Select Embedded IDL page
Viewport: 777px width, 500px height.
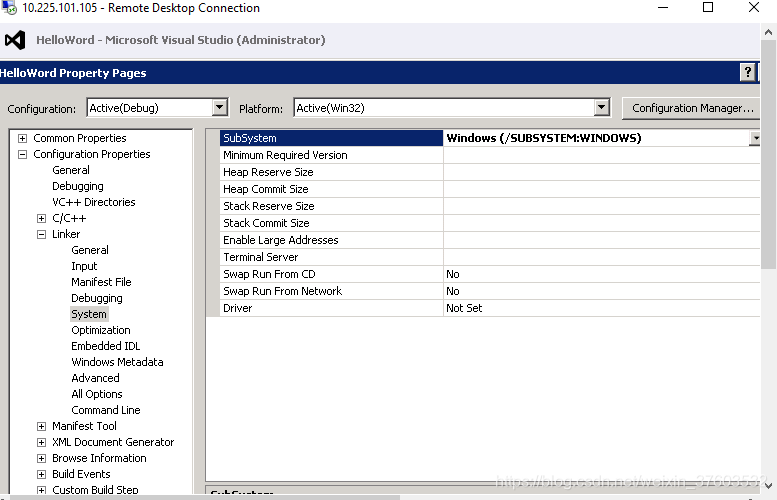coord(106,346)
